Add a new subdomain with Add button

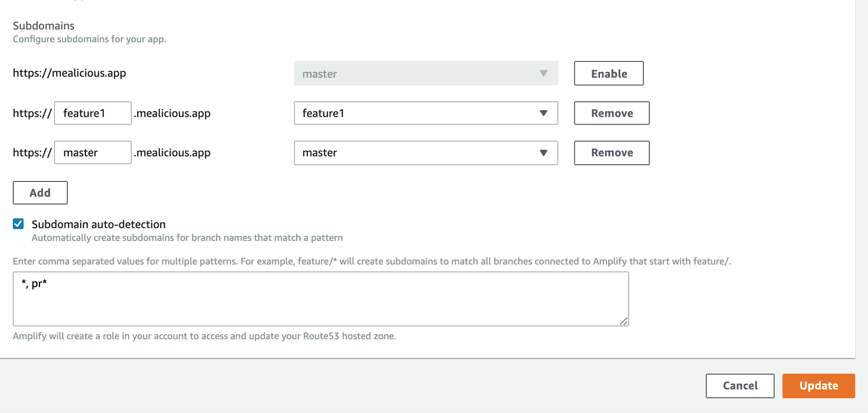40,193
